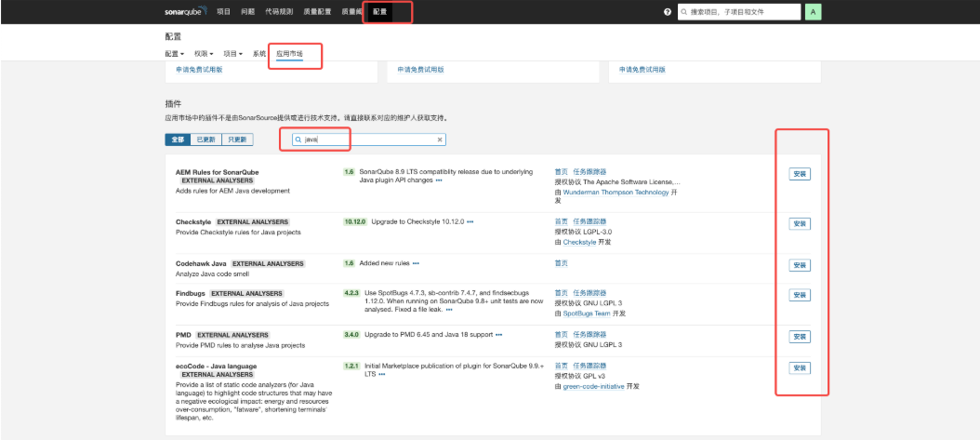Open 质量阈 in the top navigation bar
Viewport: 980px width, 440px height.
351,12
